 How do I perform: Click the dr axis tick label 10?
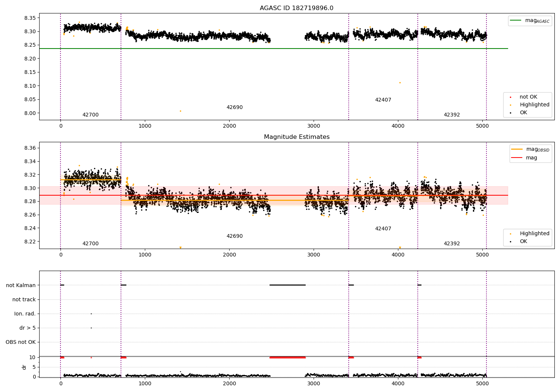33,357
